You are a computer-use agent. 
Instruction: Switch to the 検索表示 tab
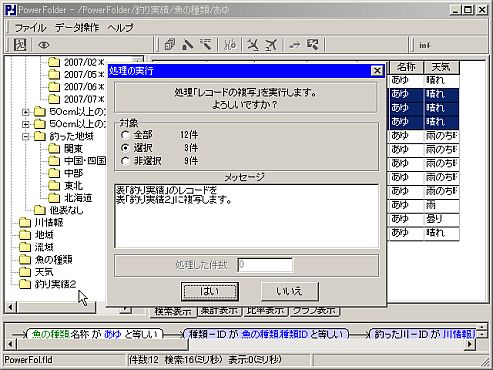[x=173, y=311]
